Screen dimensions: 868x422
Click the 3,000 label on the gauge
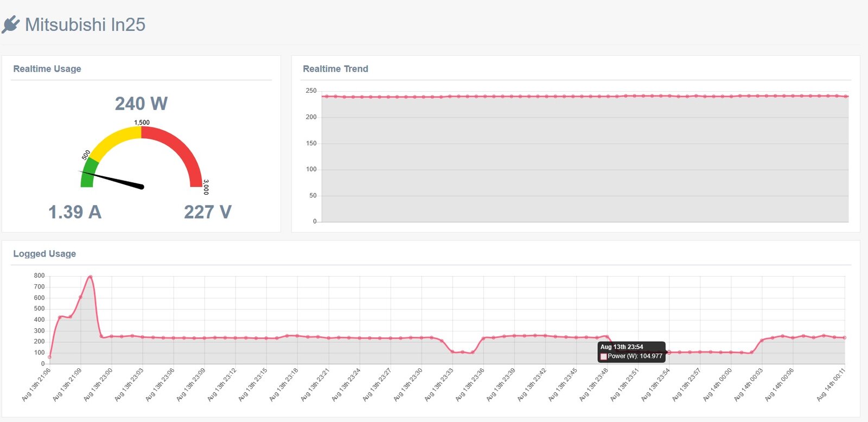click(x=206, y=187)
